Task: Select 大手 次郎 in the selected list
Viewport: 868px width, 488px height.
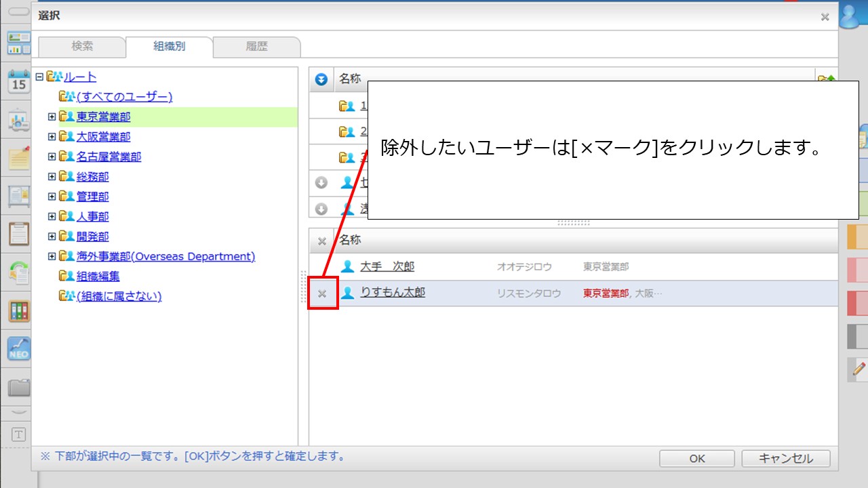Action: click(387, 266)
